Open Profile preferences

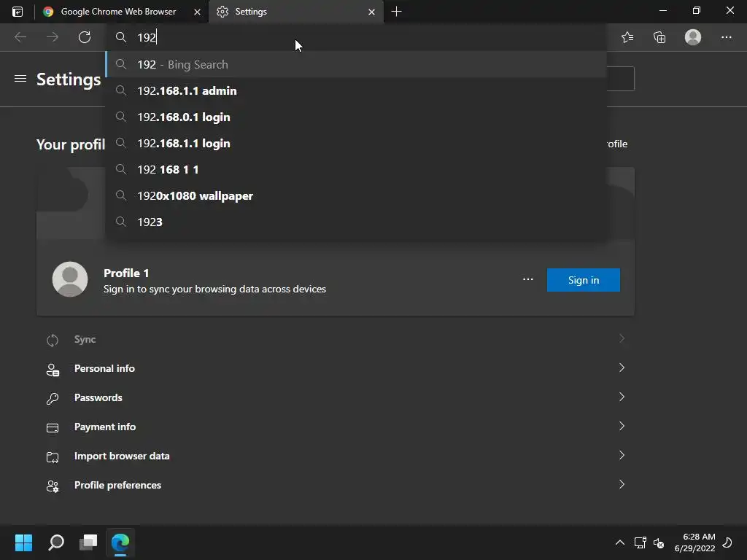(x=336, y=485)
